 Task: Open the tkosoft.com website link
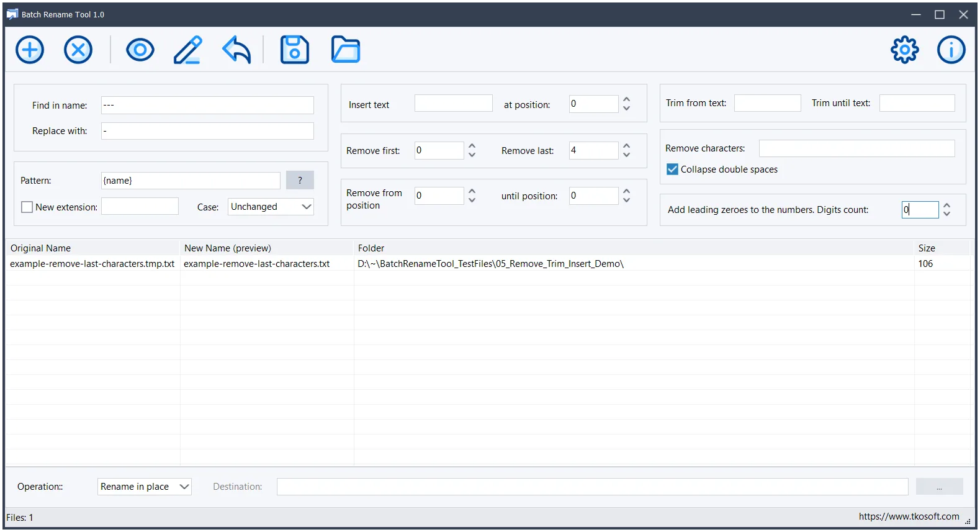[909, 516]
